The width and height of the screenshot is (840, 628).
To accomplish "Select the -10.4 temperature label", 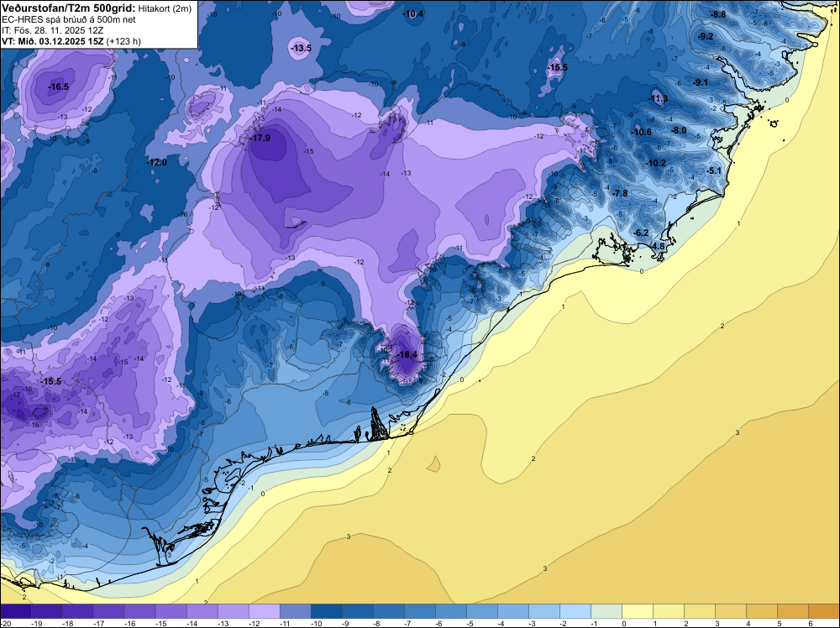I will 413,13.
